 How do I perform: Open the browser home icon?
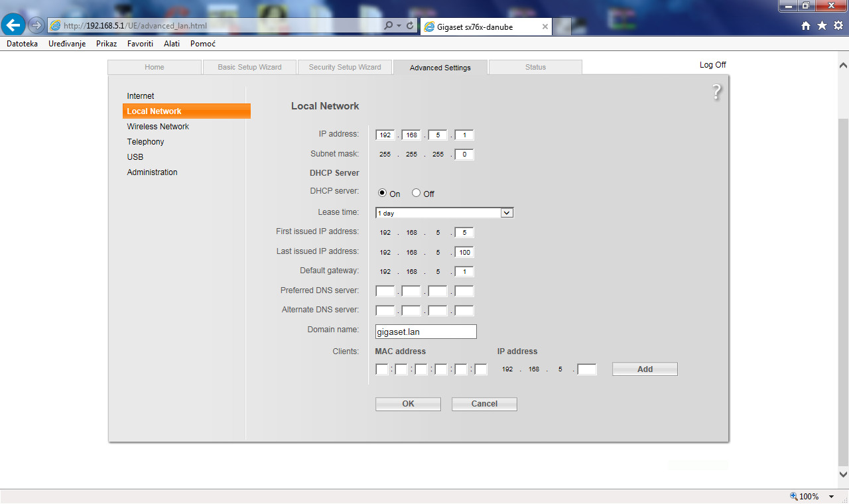click(x=806, y=26)
